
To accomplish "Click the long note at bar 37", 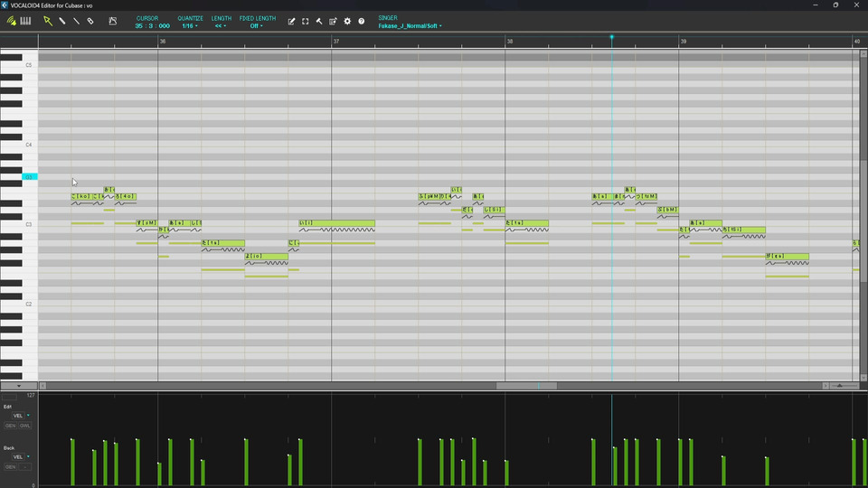I will (x=336, y=223).
